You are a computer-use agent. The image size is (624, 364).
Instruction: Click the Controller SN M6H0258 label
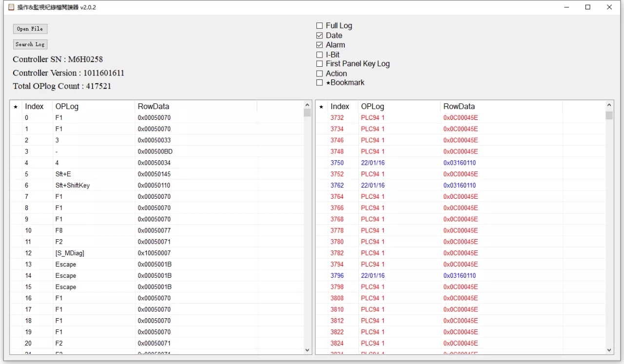[58, 59]
